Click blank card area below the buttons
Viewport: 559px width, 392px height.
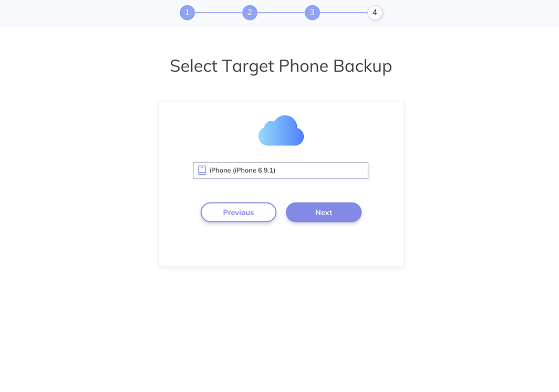tap(281, 244)
